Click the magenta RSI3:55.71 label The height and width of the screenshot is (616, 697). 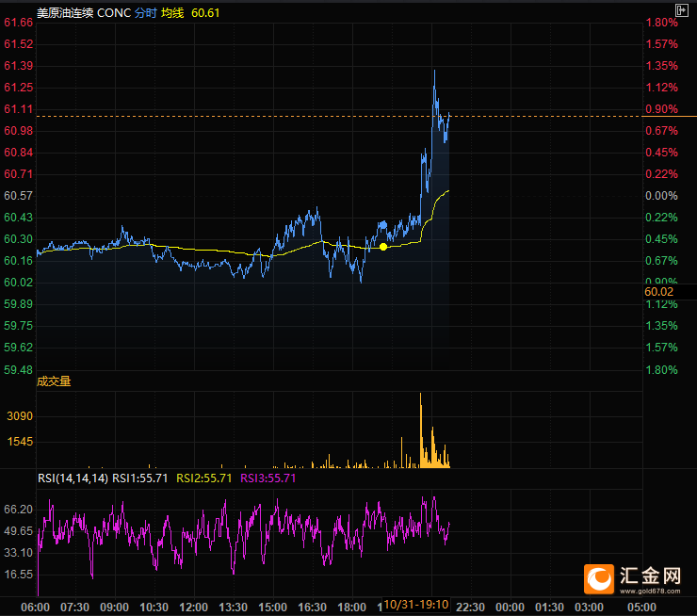point(268,478)
